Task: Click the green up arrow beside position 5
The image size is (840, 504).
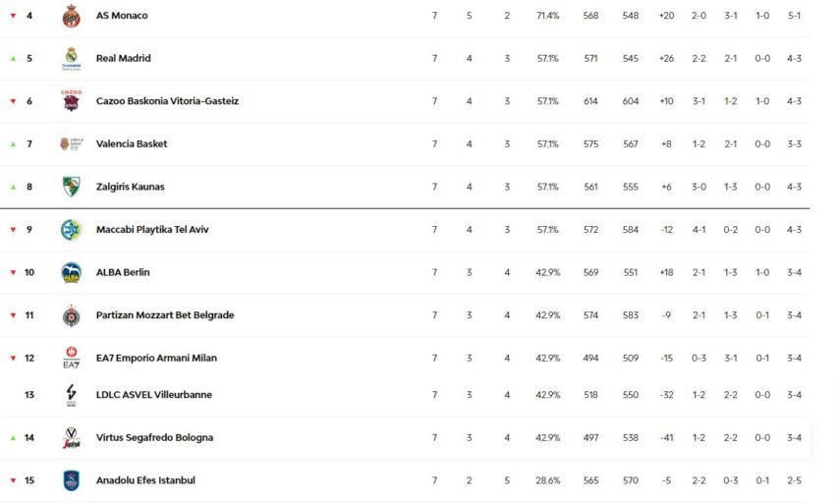Action: pos(13,59)
